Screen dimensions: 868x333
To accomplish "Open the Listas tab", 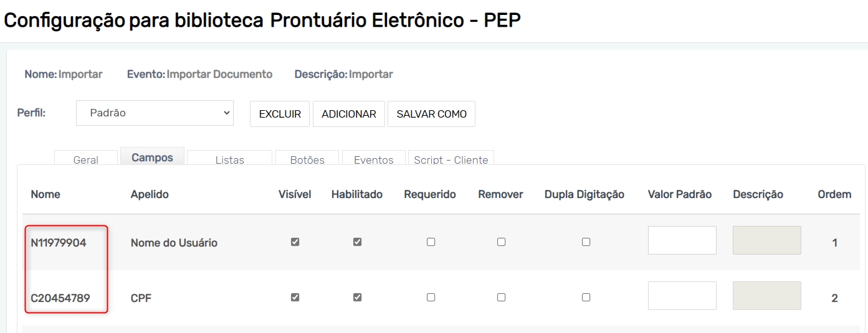I will [x=229, y=159].
